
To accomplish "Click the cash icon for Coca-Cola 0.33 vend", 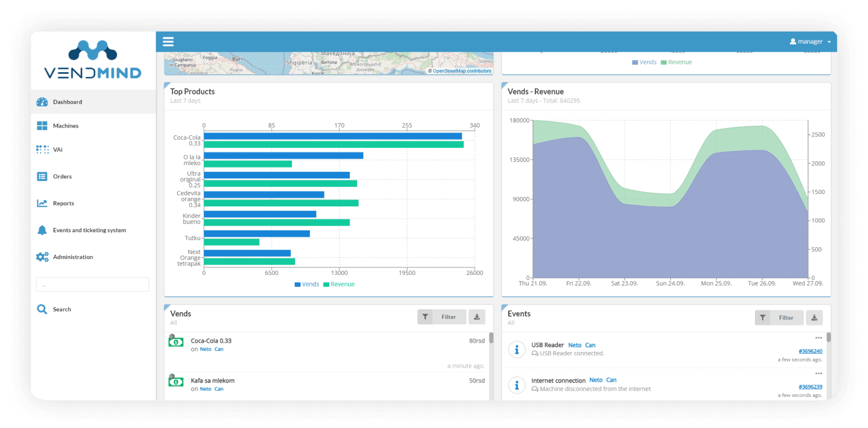I will (x=176, y=341).
